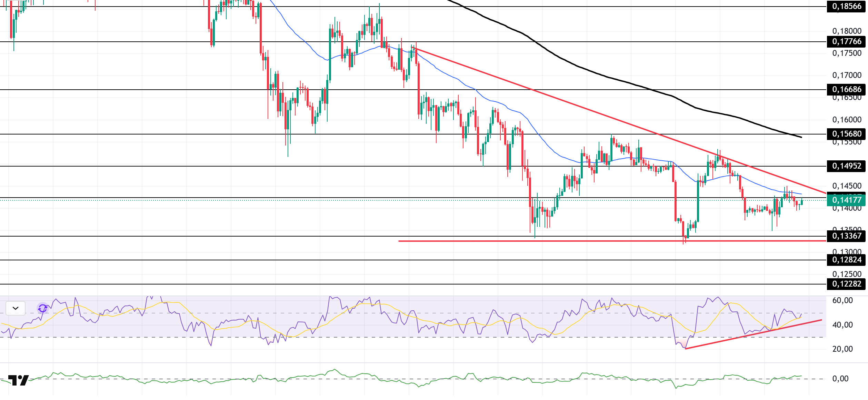
Task: Click the 0,00 oscillator scale label
Action: 840,379
